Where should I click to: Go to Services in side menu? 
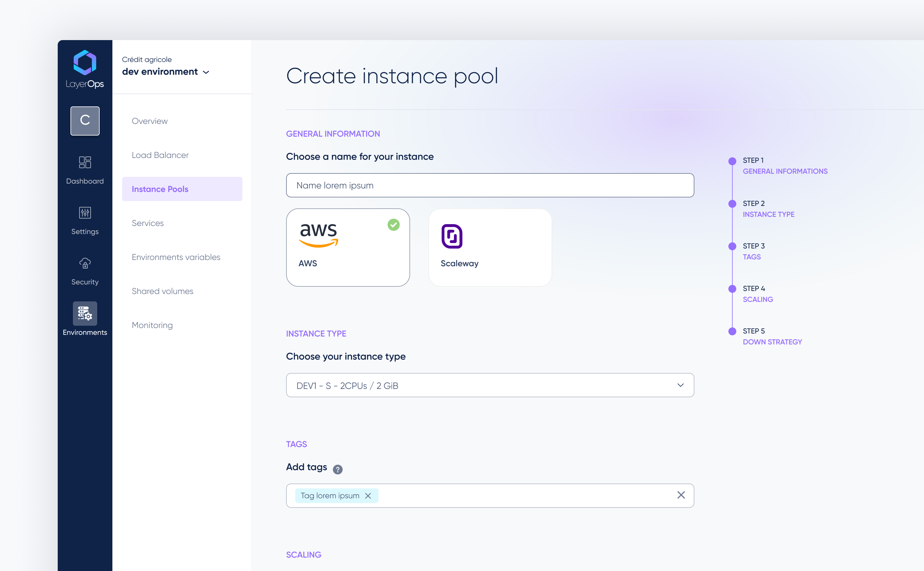147,223
